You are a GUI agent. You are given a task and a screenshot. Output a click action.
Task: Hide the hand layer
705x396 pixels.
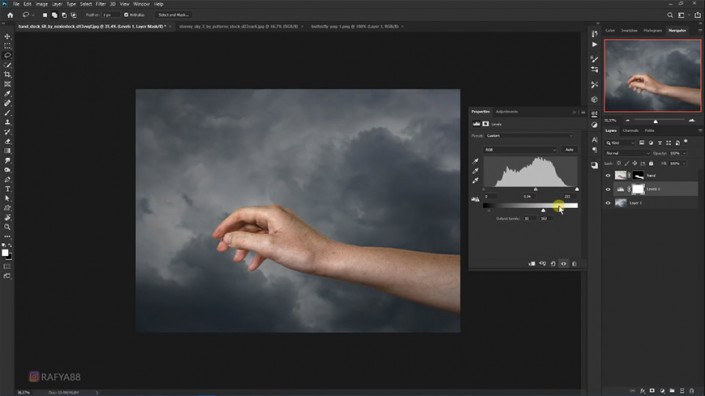point(608,176)
